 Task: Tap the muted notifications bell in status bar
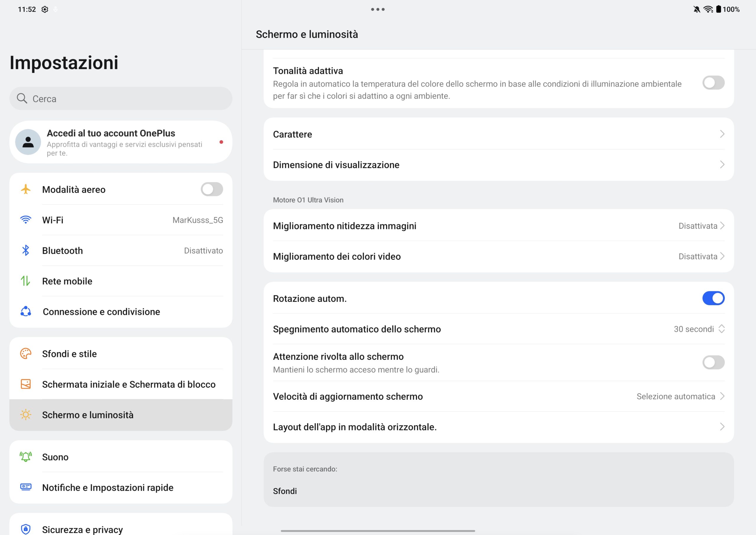click(x=696, y=9)
